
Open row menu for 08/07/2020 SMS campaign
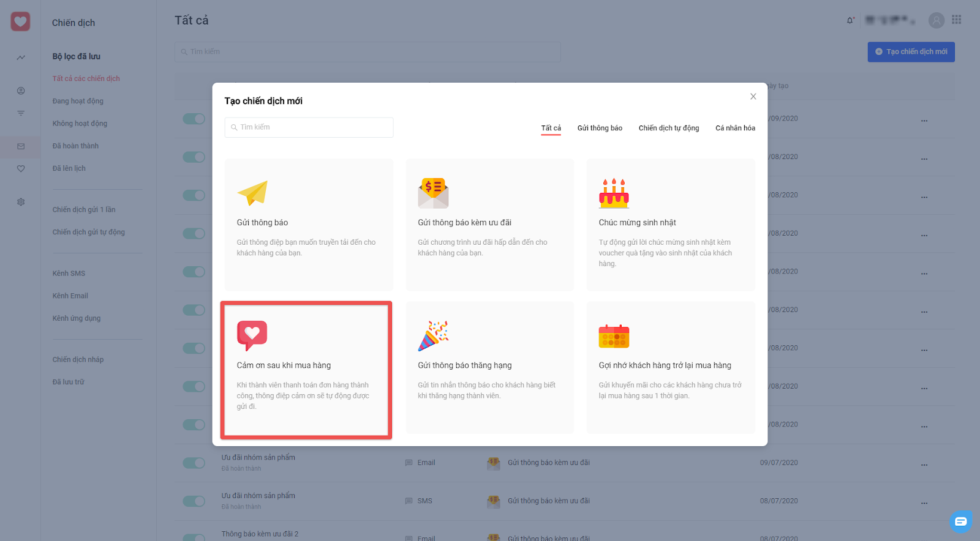(x=924, y=503)
